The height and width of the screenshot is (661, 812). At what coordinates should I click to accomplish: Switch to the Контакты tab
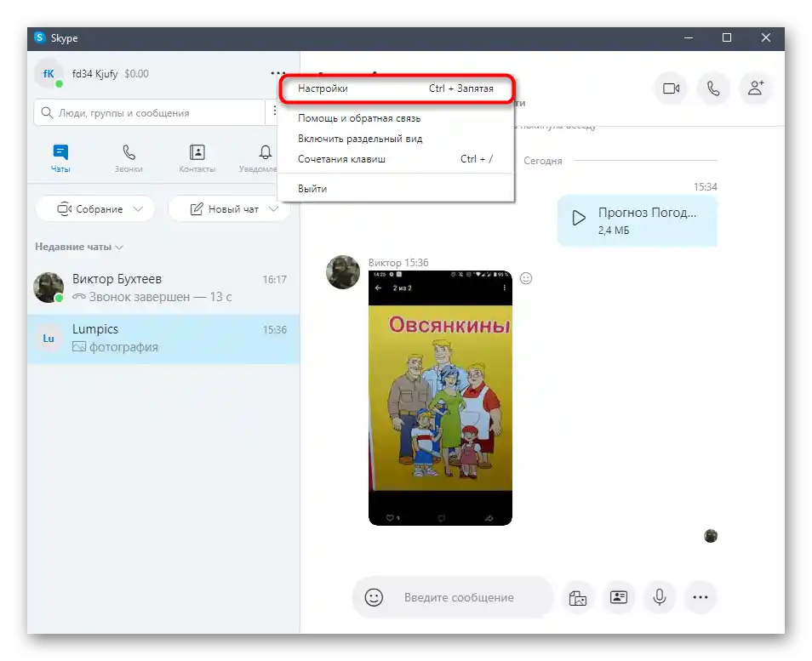click(197, 158)
